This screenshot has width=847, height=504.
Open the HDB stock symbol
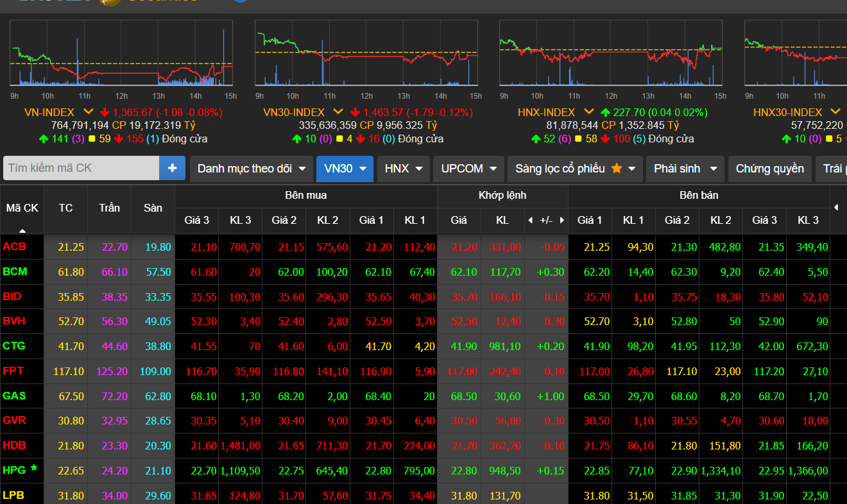click(14, 445)
